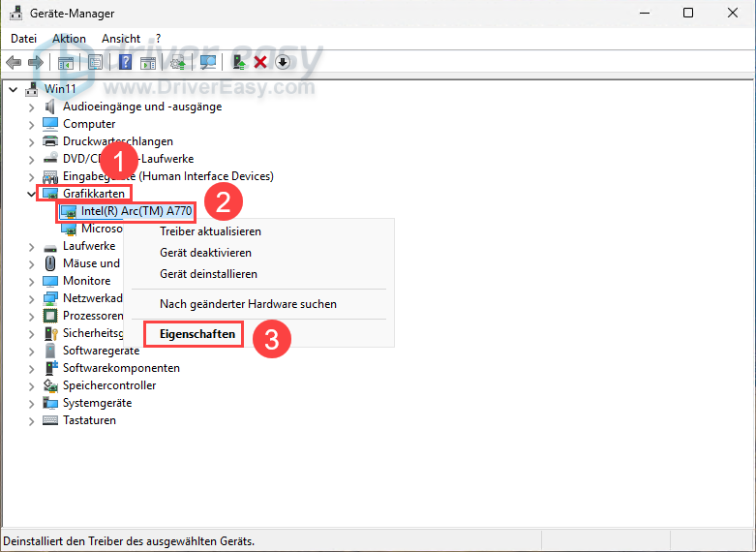Uninstall device using the red X icon
756x552 pixels.
coord(260,62)
